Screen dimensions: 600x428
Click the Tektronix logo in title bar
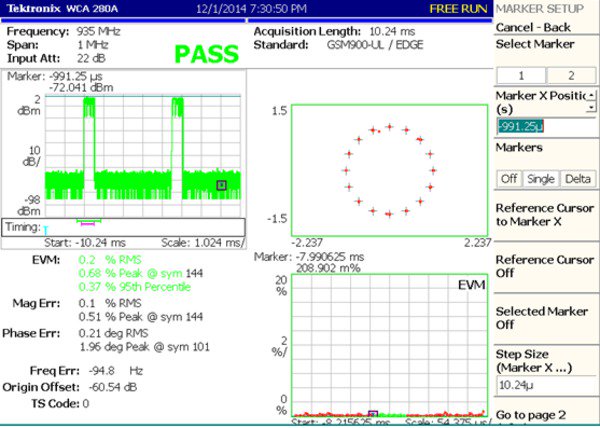(31, 8)
